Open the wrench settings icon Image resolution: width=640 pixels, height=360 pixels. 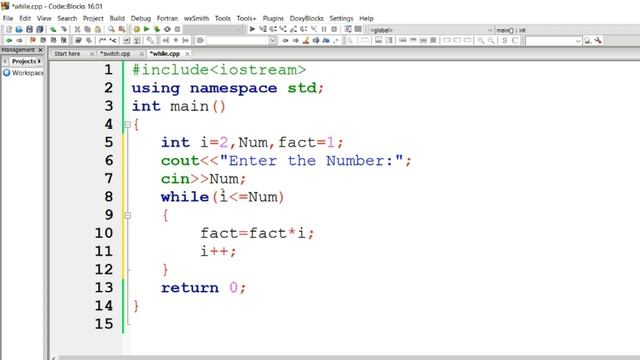tap(598, 40)
